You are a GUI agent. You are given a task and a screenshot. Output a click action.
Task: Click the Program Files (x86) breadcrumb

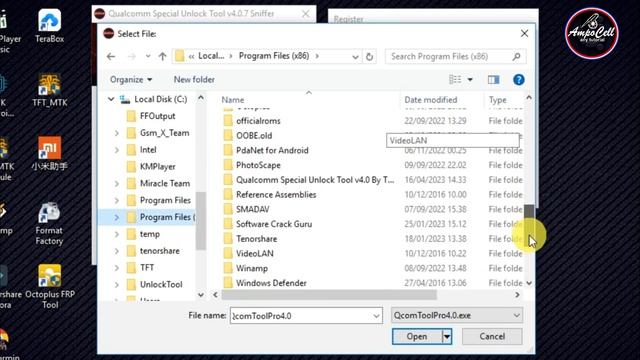274,56
